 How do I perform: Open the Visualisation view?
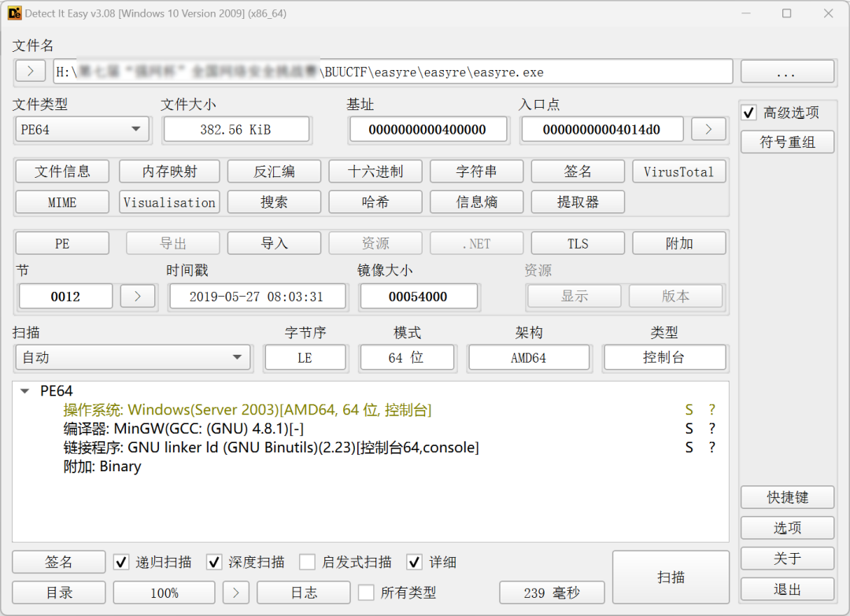(169, 202)
